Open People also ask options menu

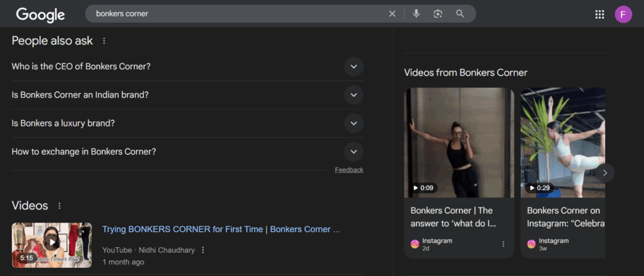click(104, 41)
